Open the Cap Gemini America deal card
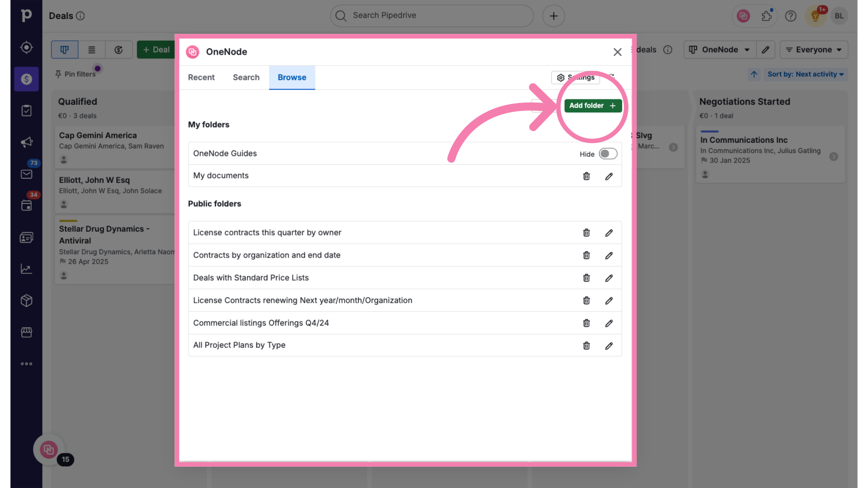Viewport: 868px width, 488px height. tap(115, 147)
